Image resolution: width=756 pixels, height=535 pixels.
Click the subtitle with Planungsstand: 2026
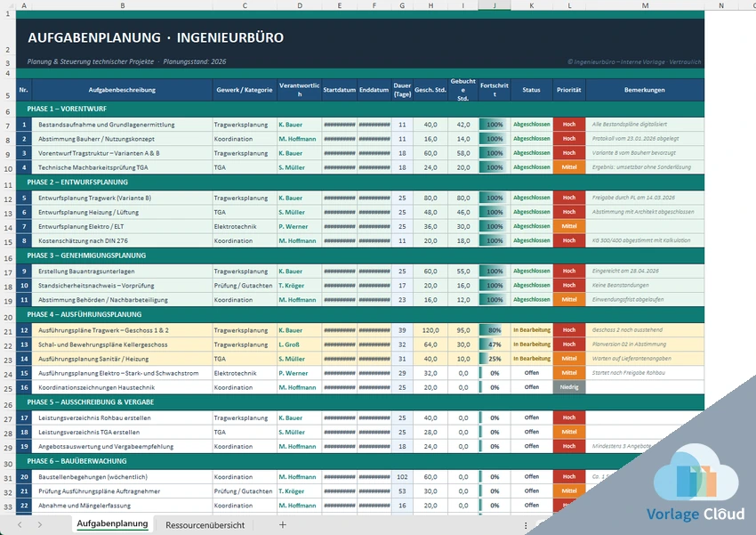tap(127, 61)
